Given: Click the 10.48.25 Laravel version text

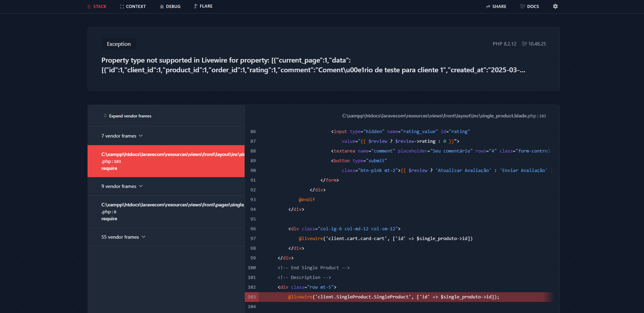Looking at the screenshot, I should (x=537, y=44).
